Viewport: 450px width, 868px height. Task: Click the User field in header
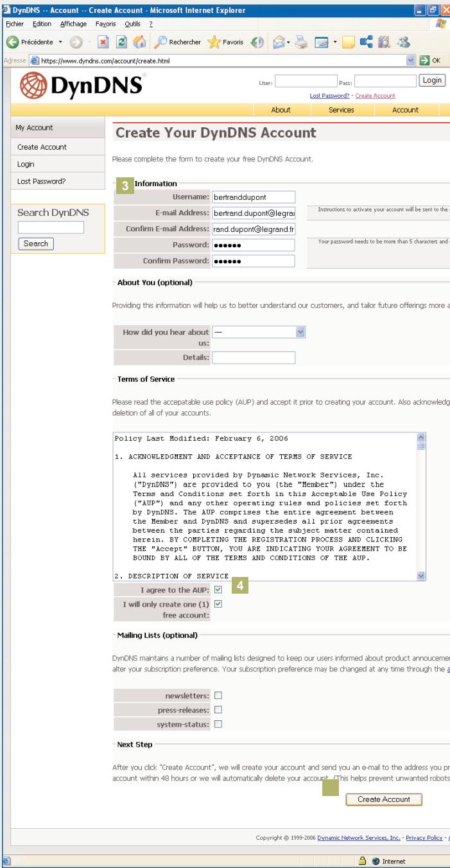click(x=306, y=81)
